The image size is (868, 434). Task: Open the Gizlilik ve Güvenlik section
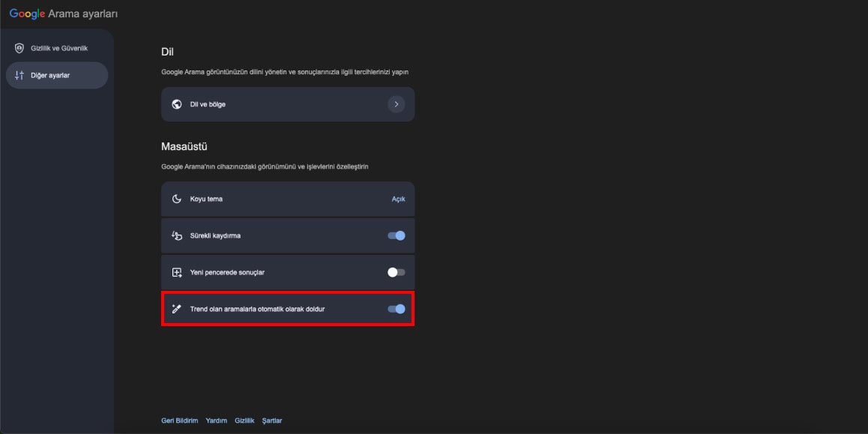57,48
